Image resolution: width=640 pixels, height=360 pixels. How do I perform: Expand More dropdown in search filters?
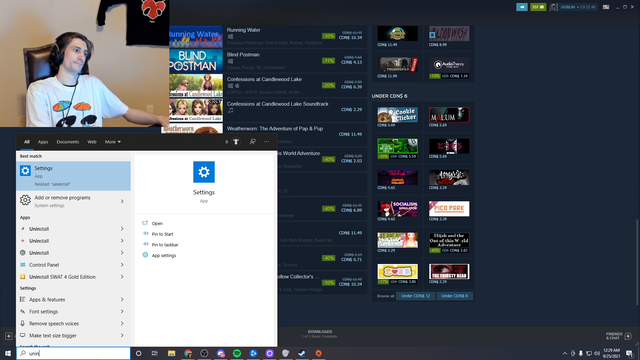click(x=113, y=142)
